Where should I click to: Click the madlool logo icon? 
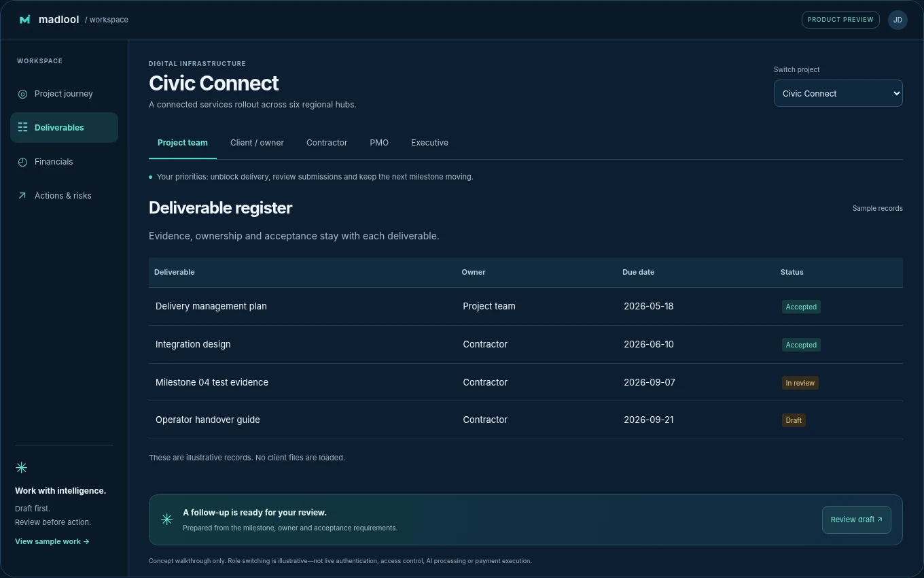coord(25,20)
